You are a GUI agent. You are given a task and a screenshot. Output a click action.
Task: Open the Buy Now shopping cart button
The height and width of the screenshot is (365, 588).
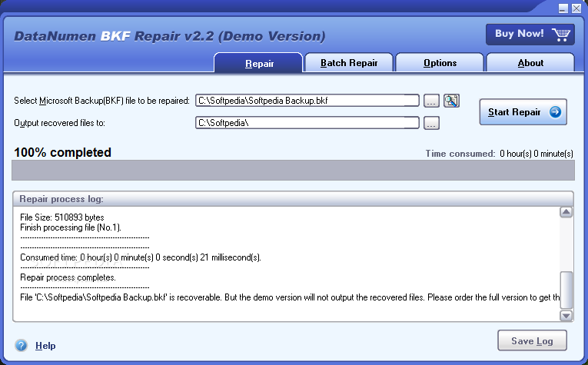pos(530,35)
